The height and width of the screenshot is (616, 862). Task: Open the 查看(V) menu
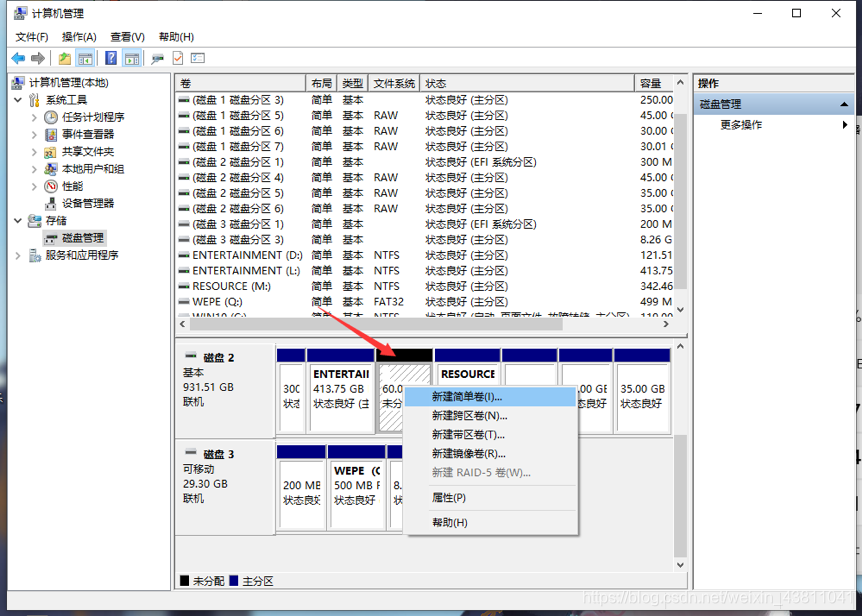128,37
